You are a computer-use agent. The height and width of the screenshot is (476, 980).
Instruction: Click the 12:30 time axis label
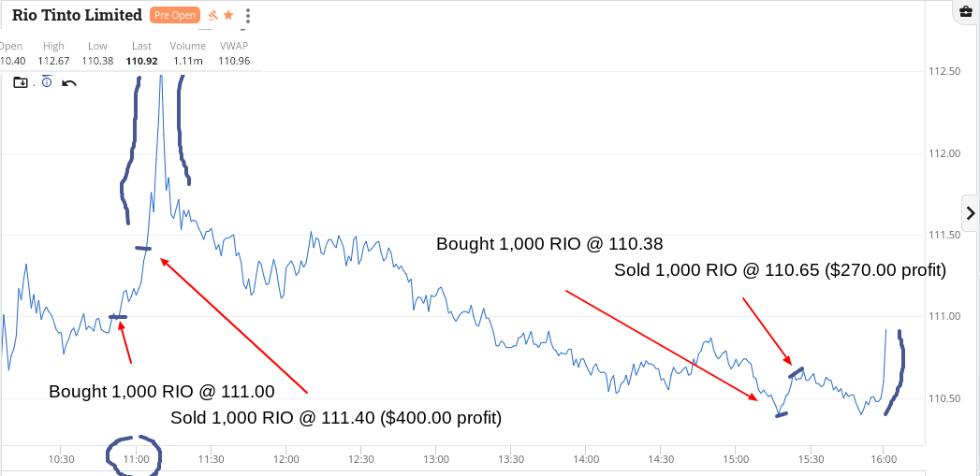coord(360,459)
